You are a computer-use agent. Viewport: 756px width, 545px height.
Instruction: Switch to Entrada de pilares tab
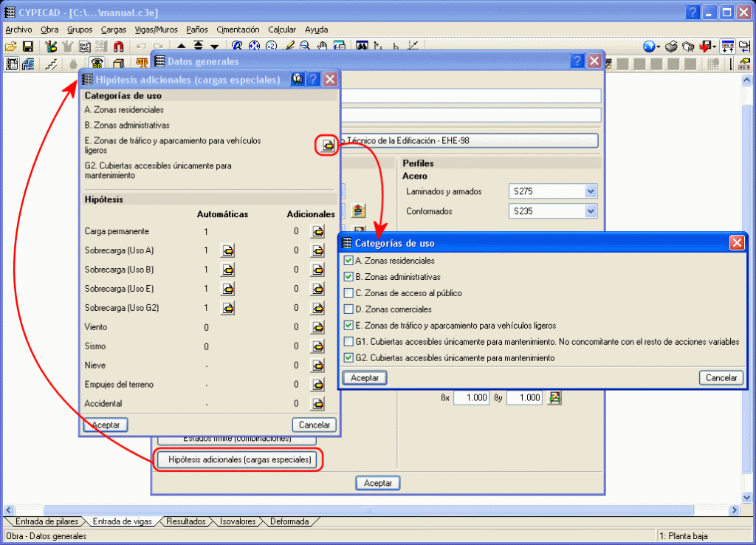tap(47, 521)
